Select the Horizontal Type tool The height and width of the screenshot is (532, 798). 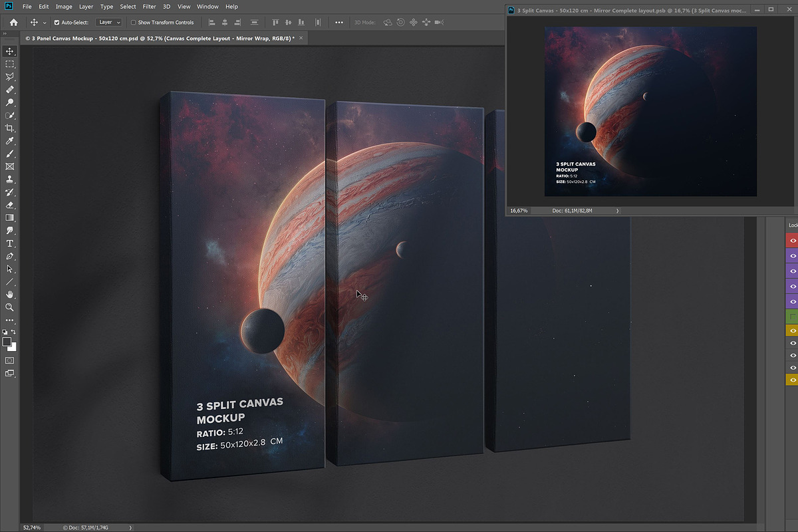[x=9, y=243]
